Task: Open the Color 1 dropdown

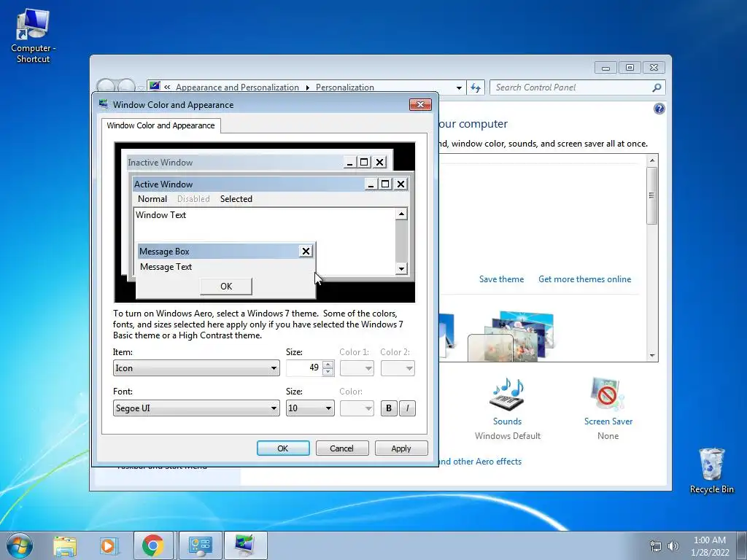Action: [357, 368]
